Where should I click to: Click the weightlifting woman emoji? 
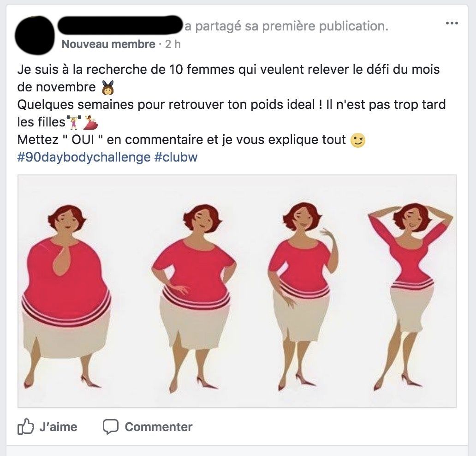[x=74, y=122]
